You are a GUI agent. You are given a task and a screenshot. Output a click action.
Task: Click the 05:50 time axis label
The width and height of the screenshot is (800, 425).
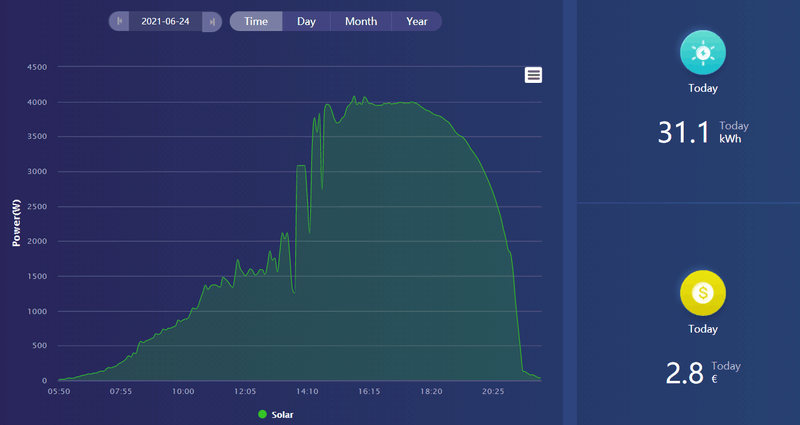[59, 391]
